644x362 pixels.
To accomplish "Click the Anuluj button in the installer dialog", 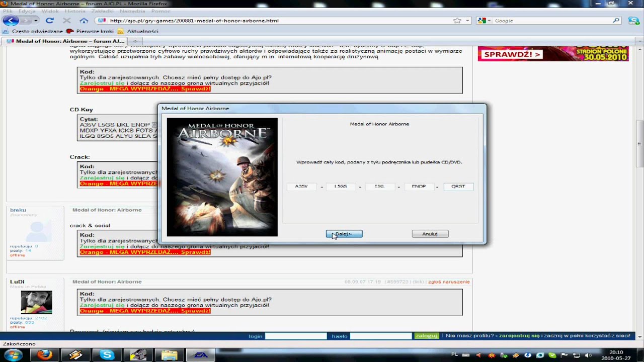I will pyautogui.click(x=430, y=234).
